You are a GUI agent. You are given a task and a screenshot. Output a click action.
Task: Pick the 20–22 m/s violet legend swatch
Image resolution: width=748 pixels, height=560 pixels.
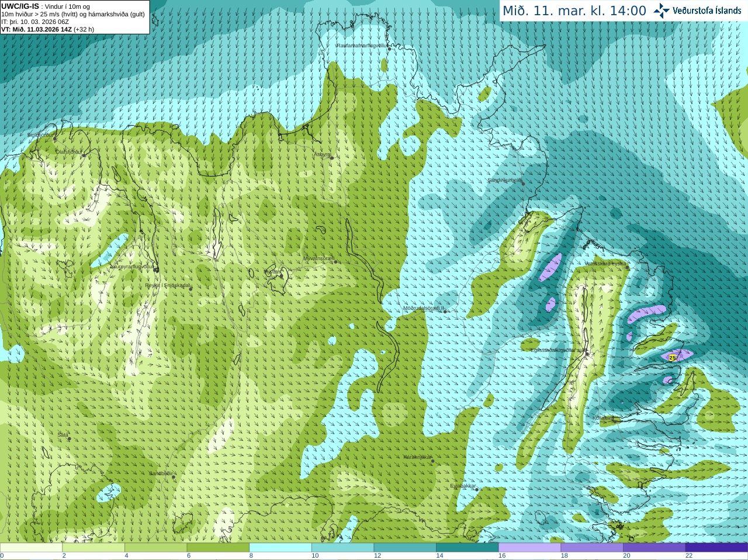click(x=654, y=548)
